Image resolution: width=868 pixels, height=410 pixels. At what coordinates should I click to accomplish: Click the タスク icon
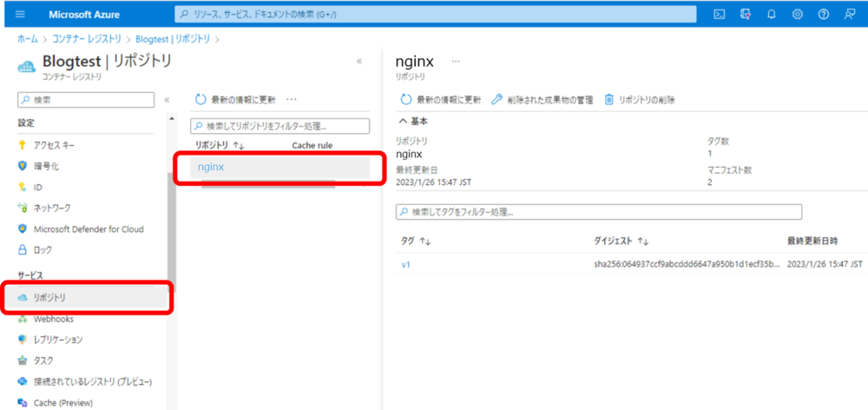23,360
